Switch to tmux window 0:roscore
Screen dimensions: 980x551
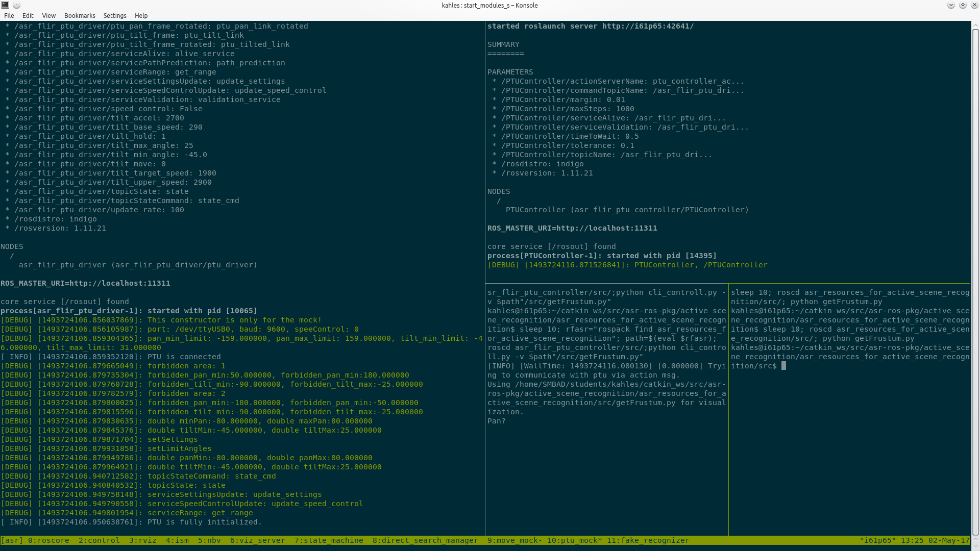tap(48, 540)
